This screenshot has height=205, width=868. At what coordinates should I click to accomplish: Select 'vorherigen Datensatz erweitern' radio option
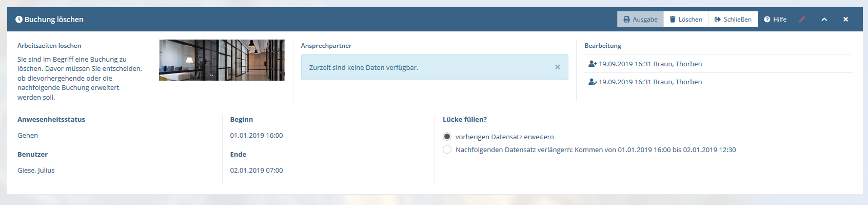(x=447, y=137)
